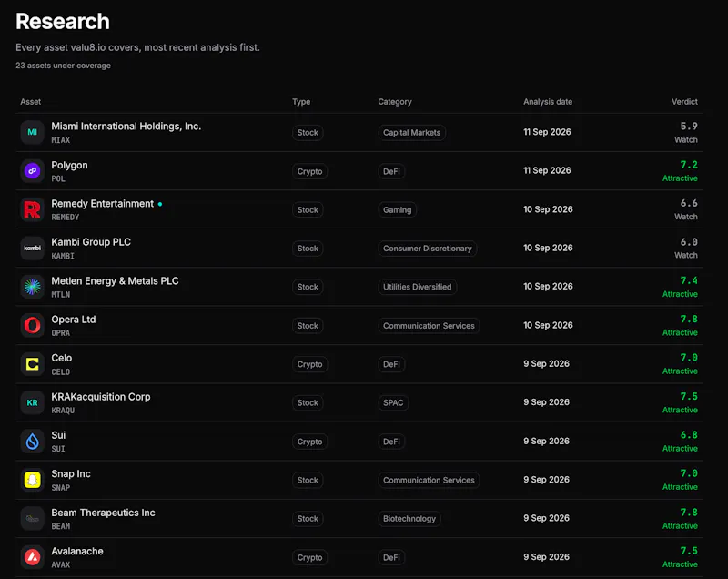Click the KRAKacquisition KR logo icon
Screen dimensions: 728x579
click(x=32, y=402)
